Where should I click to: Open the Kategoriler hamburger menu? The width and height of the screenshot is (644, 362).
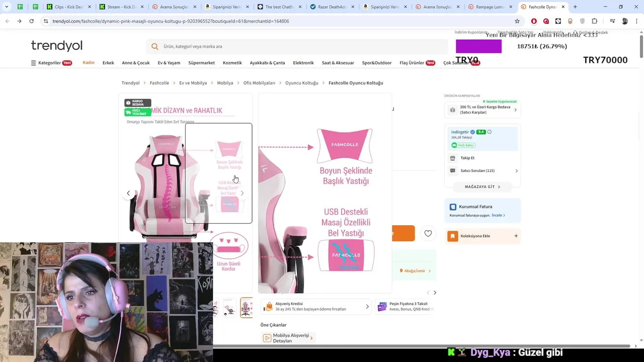[51, 63]
